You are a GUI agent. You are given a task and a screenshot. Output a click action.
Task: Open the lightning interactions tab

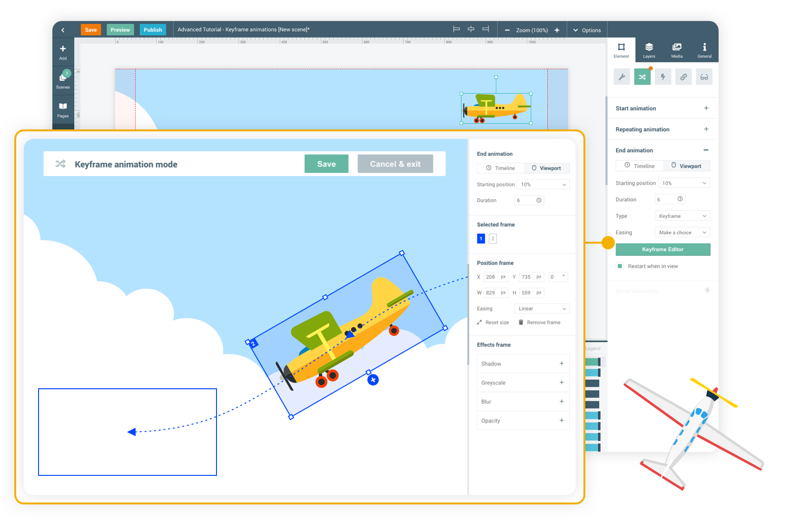click(663, 77)
